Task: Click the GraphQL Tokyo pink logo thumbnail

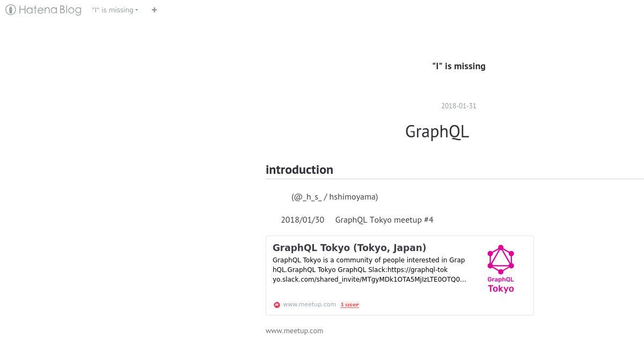Action: point(500,269)
